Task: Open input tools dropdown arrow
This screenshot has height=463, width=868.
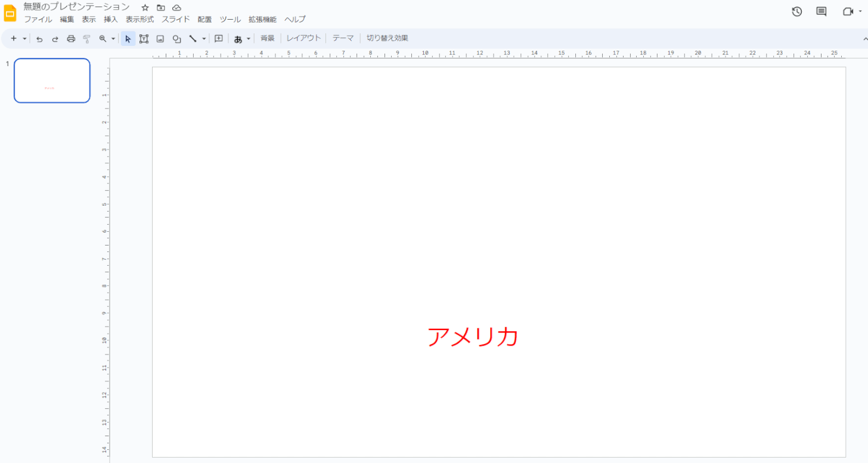Action: 249,39
